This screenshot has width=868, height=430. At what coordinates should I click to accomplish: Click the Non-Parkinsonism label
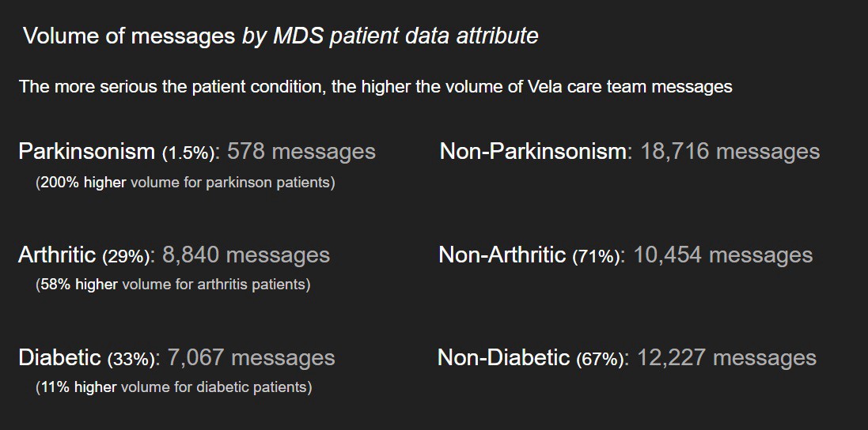pyautogui.click(x=533, y=152)
